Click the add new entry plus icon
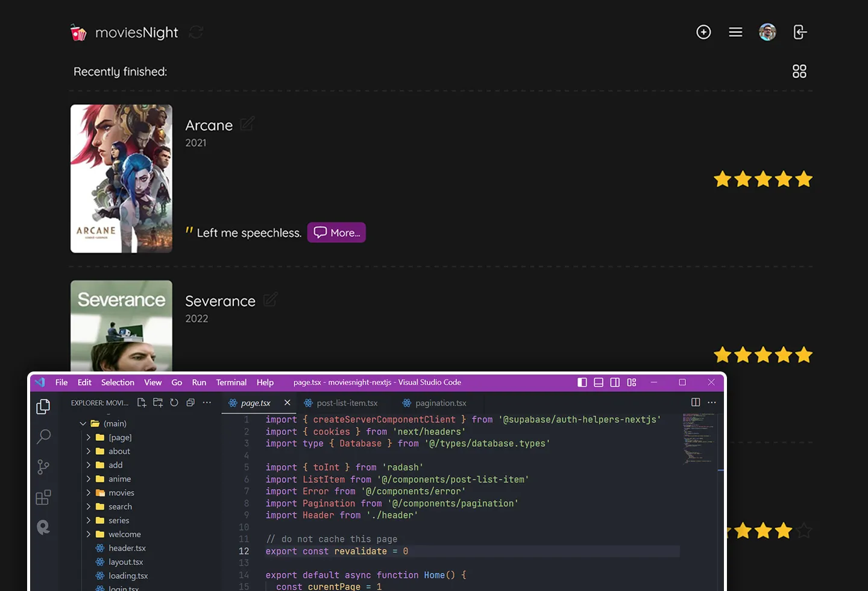The height and width of the screenshot is (591, 868). 703,32
